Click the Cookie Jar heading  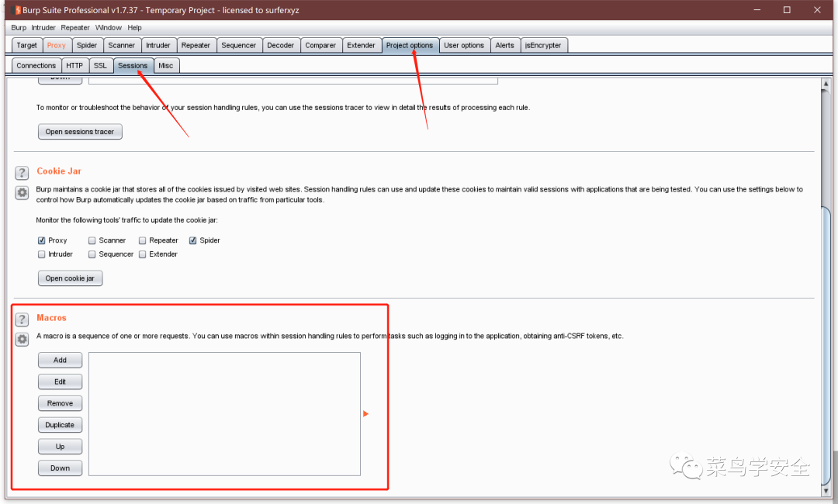point(59,171)
